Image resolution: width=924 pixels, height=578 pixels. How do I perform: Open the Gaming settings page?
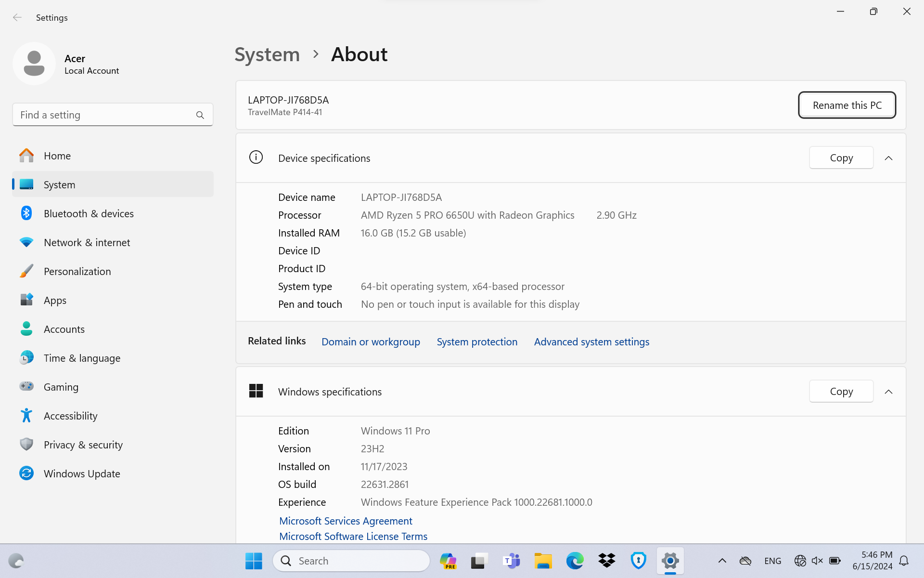click(61, 387)
